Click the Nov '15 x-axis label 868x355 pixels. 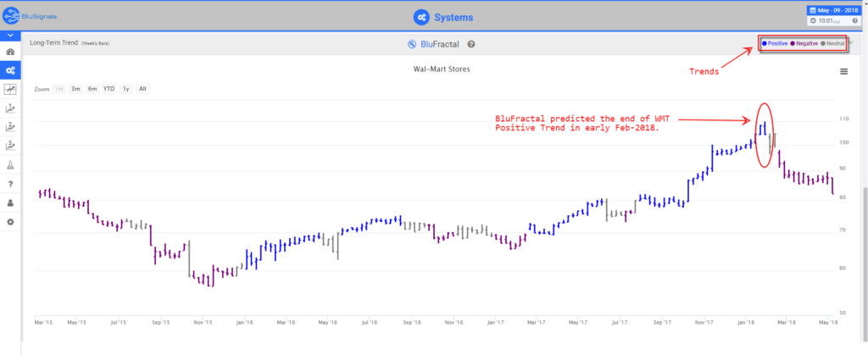(x=203, y=321)
